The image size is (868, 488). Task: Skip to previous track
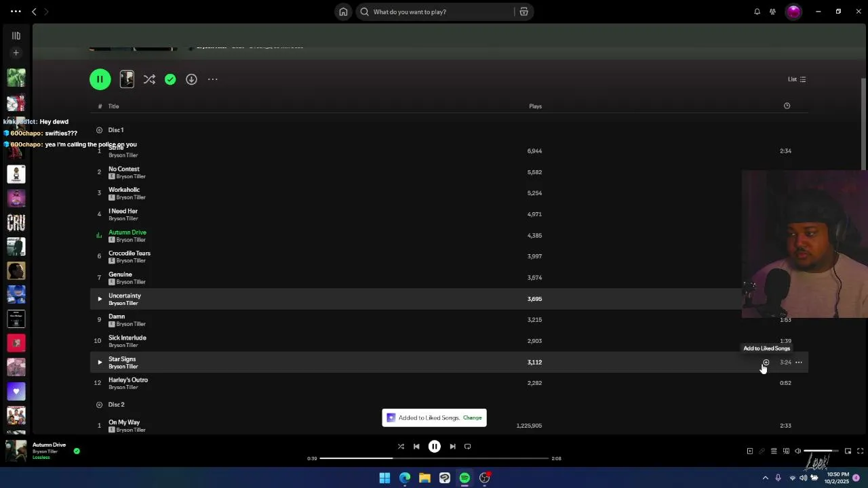416,447
